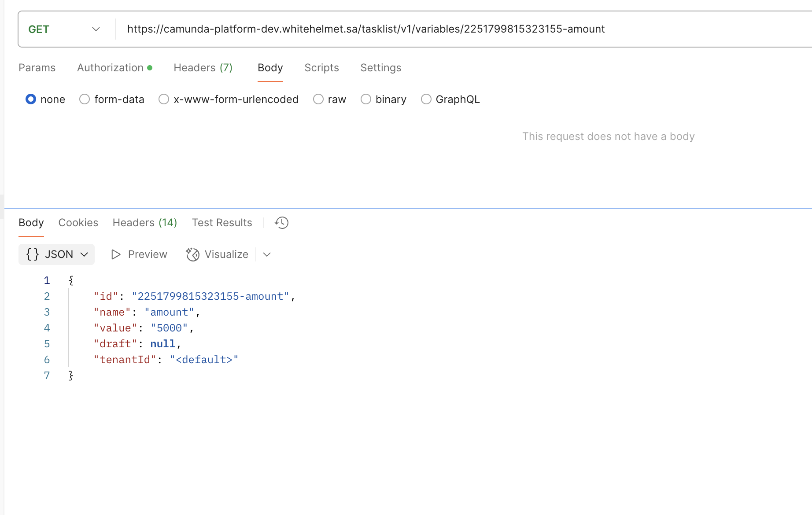This screenshot has width=812, height=515.
Task: Click the "name" key
Action: click(x=112, y=312)
